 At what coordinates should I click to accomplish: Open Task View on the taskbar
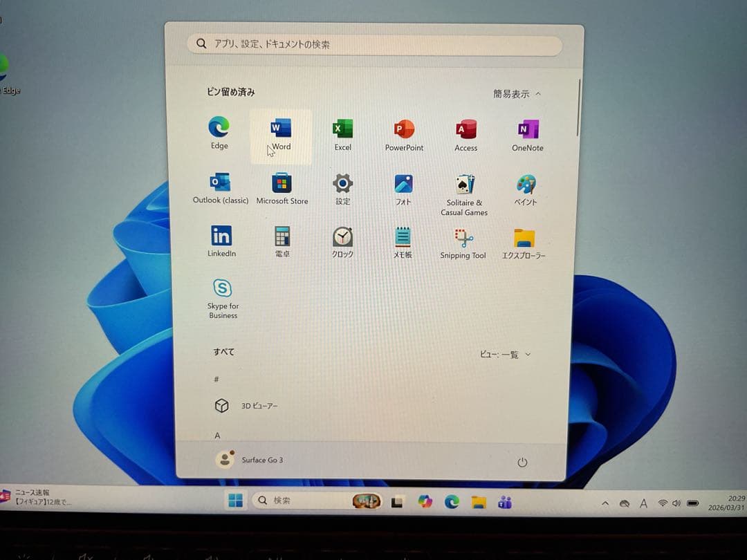[397, 501]
